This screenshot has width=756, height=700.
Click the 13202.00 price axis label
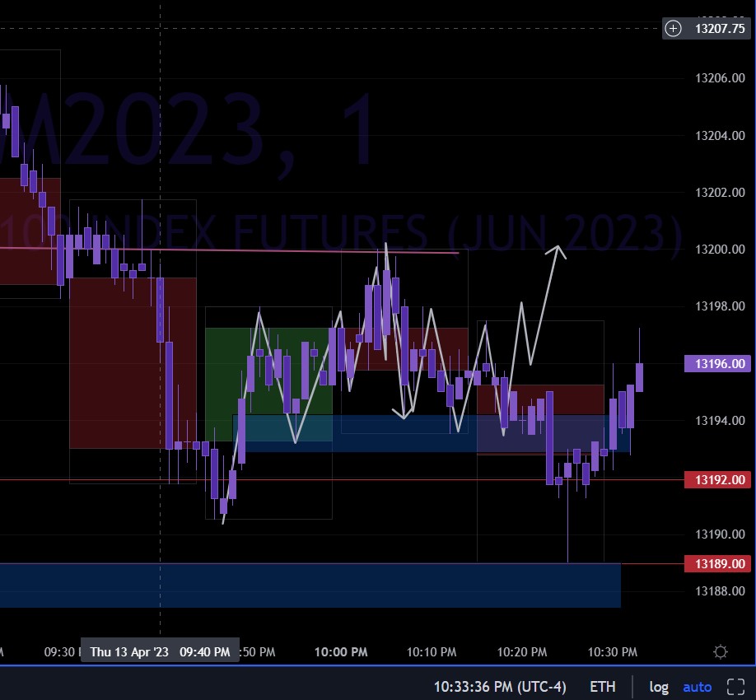point(720,193)
